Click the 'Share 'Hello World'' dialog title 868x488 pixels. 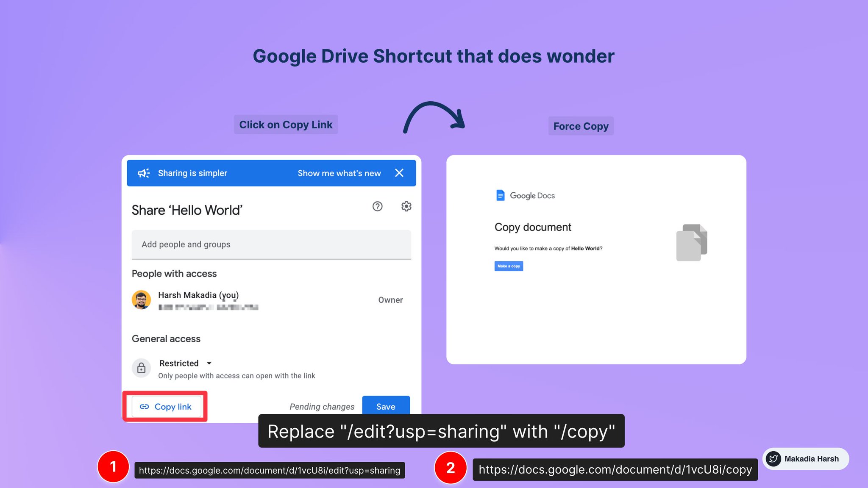pyautogui.click(x=187, y=210)
